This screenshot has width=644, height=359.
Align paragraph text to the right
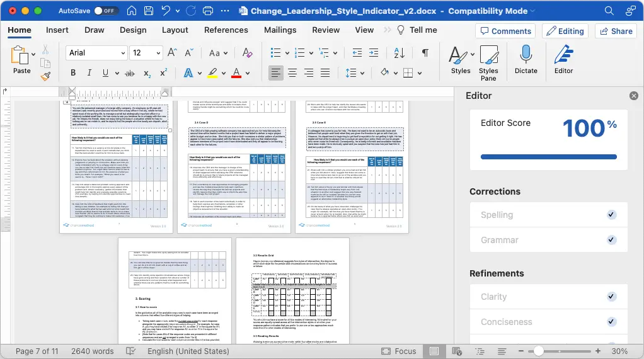coord(309,73)
